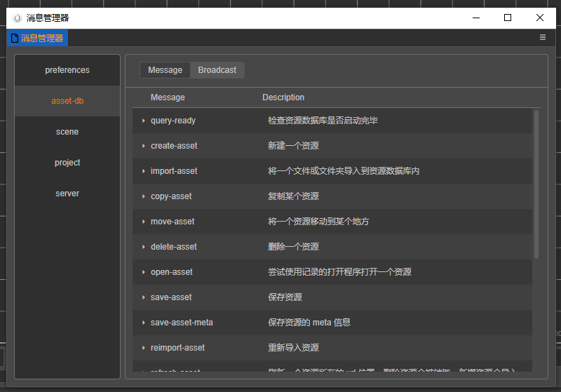Select the 消息管理器 panel tab
The image size is (561, 392).
37,38
